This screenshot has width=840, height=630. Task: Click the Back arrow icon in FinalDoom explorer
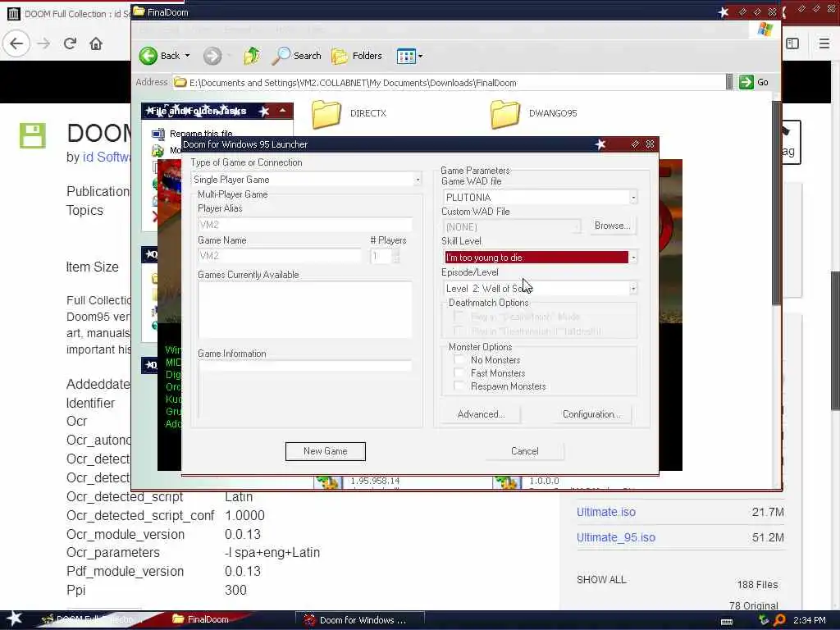click(148, 56)
